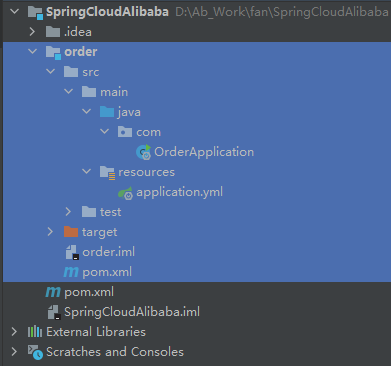Click the OrderApplication Spring Boot class icon
The width and height of the screenshot is (391, 366).
pyautogui.click(x=144, y=152)
